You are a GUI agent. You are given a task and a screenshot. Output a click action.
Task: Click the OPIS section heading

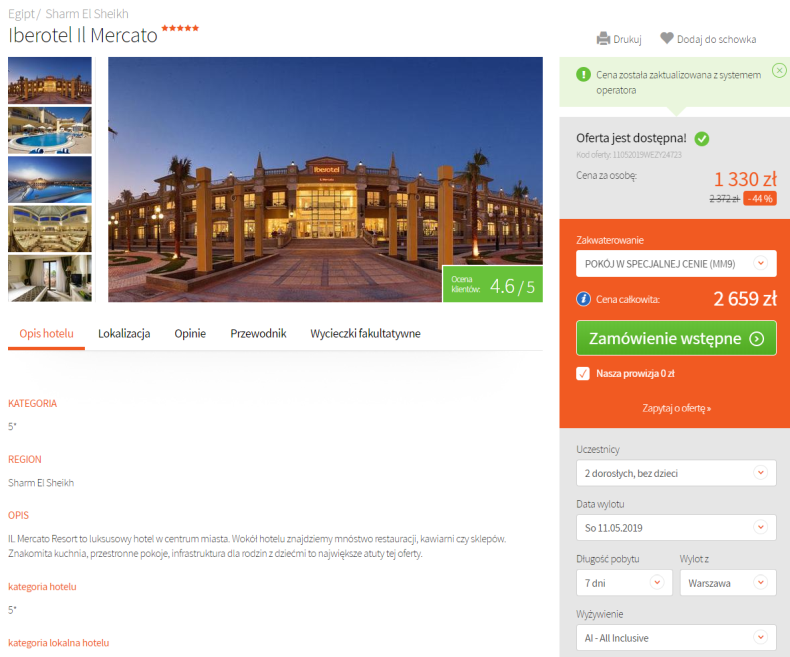(18, 515)
